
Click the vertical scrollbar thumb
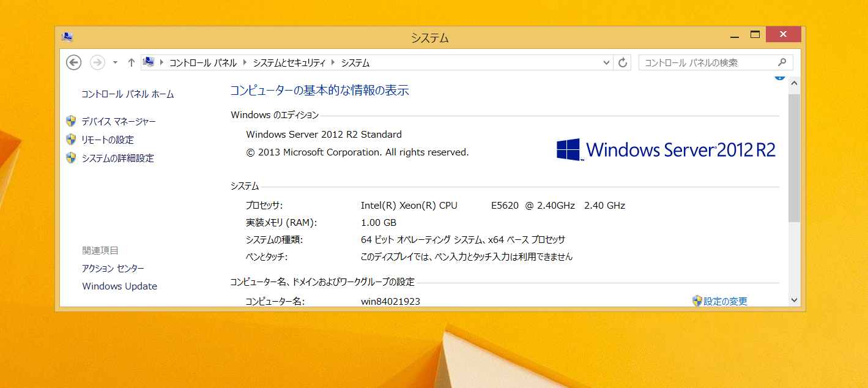[x=794, y=158]
